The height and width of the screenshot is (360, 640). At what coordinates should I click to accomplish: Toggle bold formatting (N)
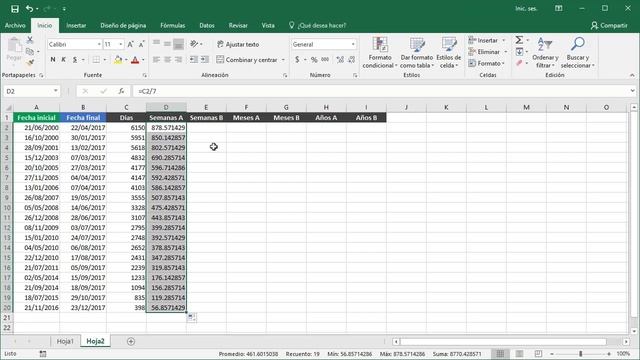click(x=53, y=60)
